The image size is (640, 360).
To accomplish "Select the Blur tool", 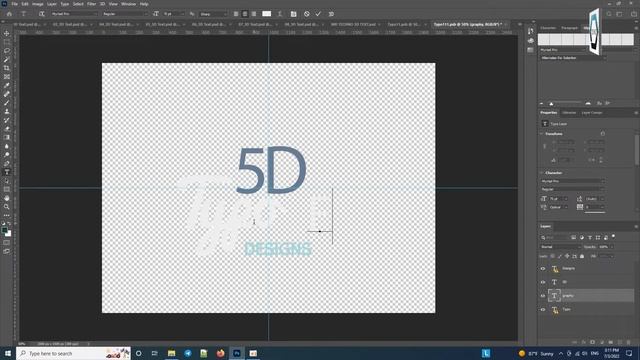I will pos(7,146).
